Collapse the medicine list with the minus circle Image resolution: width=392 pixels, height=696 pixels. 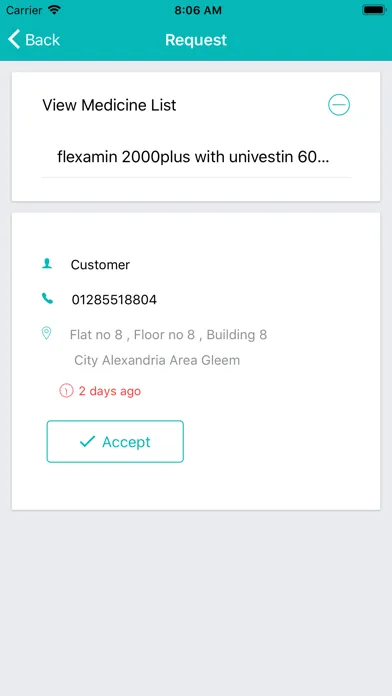click(x=339, y=105)
